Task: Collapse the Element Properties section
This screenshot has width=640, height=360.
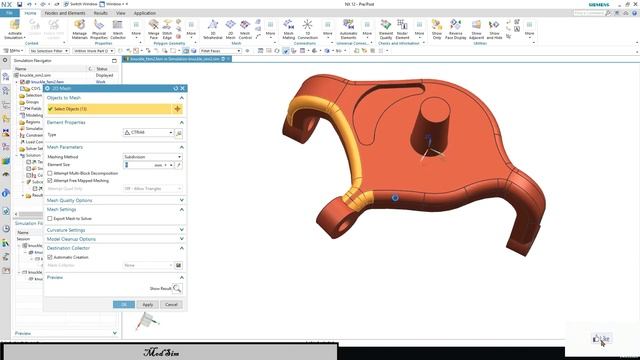Action: [x=182, y=122]
